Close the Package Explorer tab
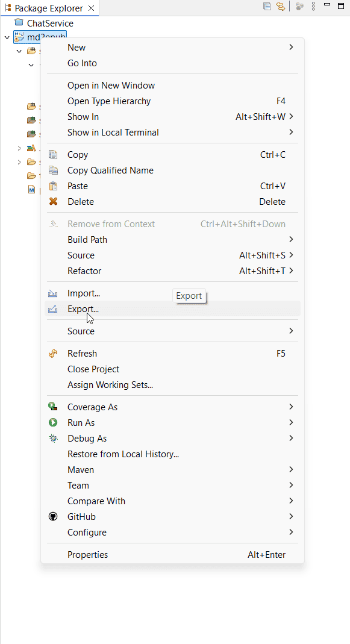 92,8
